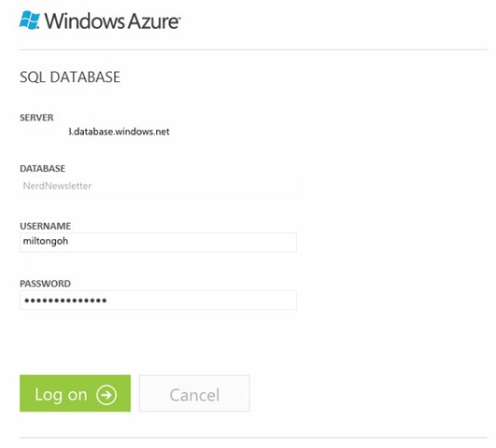Click the DATABASE field label
496x448 pixels.
pyautogui.click(x=42, y=169)
